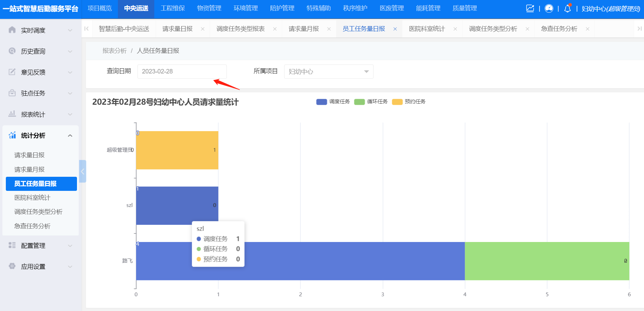Close the 请求量日报 tab
The image size is (644, 311).
[203, 29]
